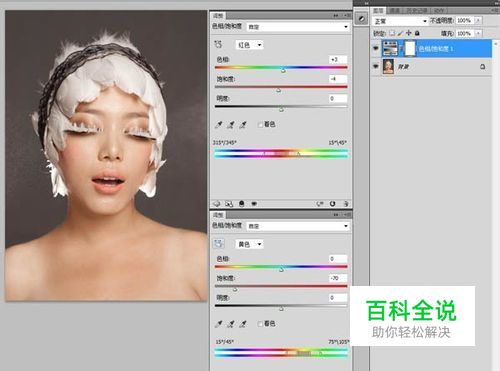Image resolution: width=500 pixels, height=371 pixels.
Task: Select 色相/饱和度 1 layer mask thumbnail
Action: [410, 49]
